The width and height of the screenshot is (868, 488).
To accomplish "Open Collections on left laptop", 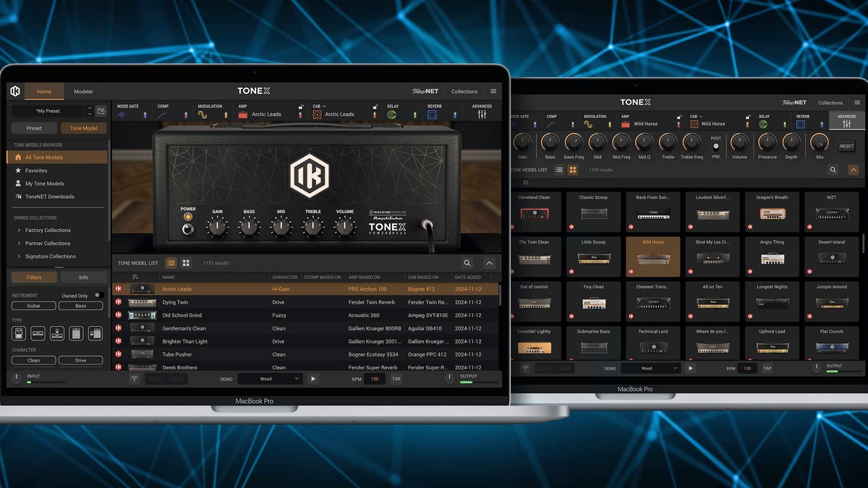I will 464,92.
